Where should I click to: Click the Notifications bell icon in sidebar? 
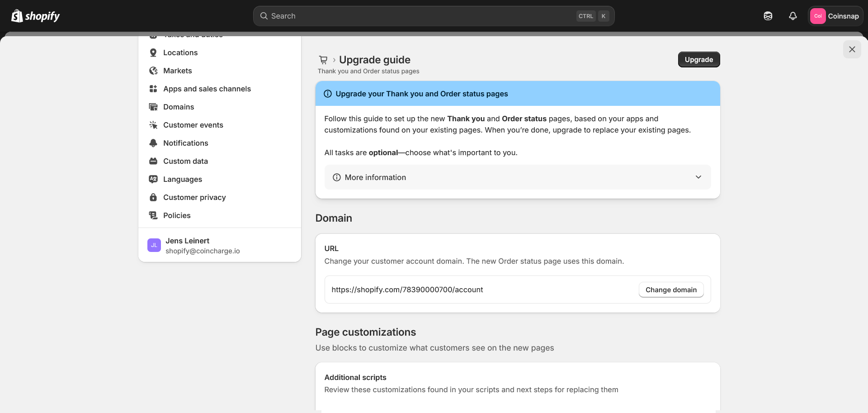tap(153, 143)
